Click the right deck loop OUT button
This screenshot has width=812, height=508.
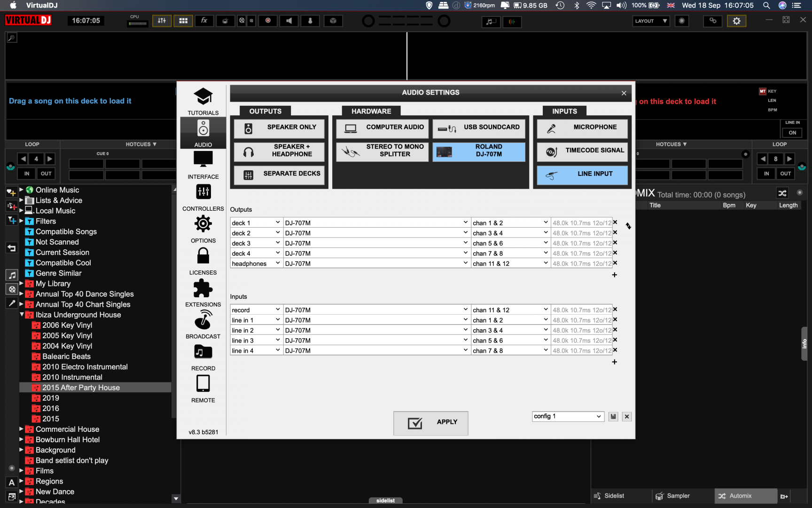tap(786, 174)
